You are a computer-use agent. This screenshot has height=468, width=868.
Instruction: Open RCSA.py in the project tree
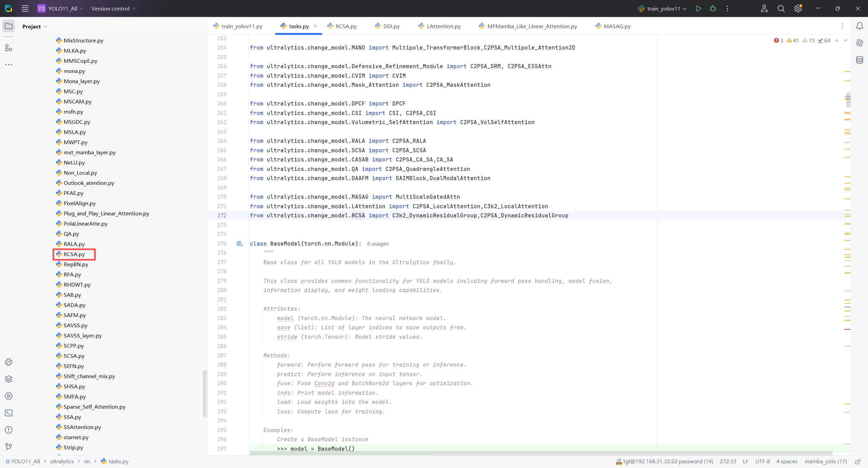pyautogui.click(x=74, y=254)
